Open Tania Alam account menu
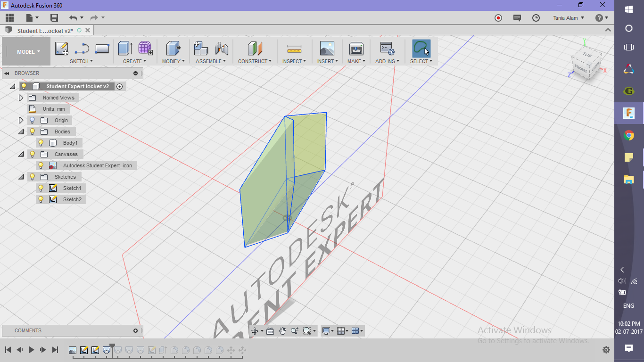644x362 pixels. pyautogui.click(x=569, y=18)
